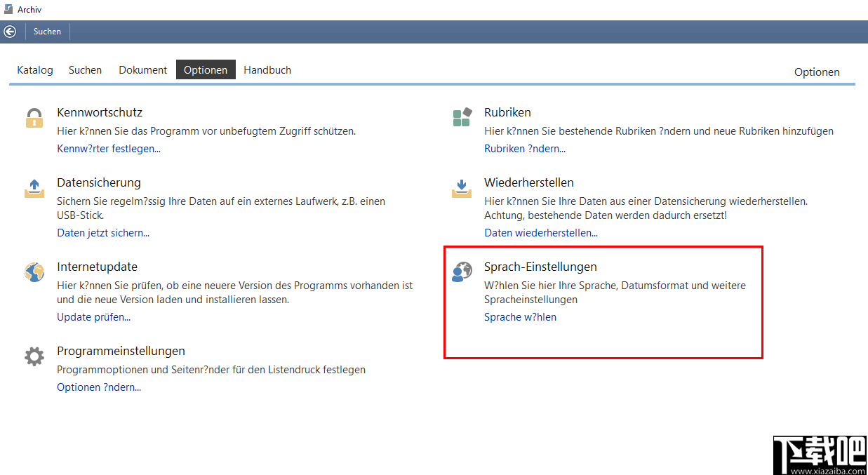
Task: Click the Kennwortschutz padlock icon
Action: tap(34, 118)
